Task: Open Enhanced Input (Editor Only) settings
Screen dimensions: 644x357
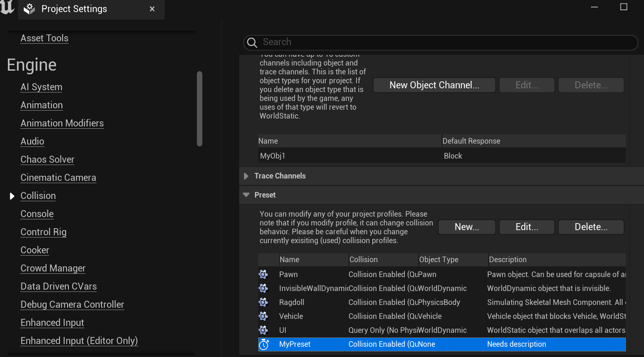Action: tap(79, 341)
